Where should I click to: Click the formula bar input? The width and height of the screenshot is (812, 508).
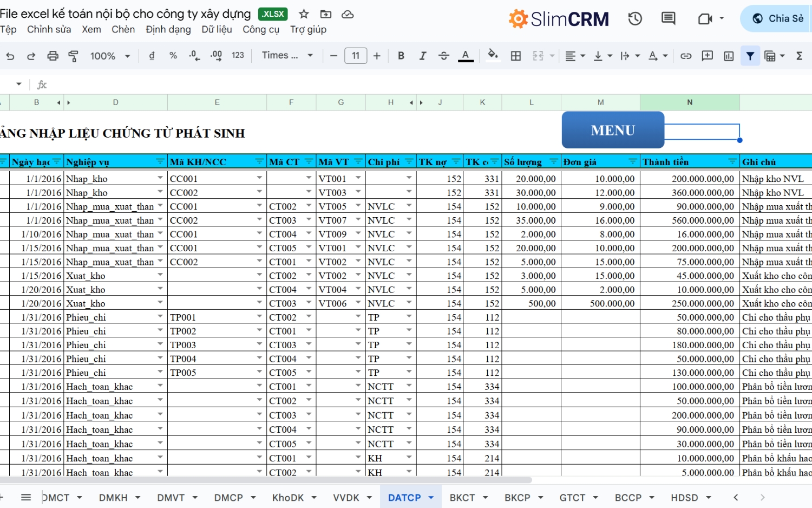(430, 84)
